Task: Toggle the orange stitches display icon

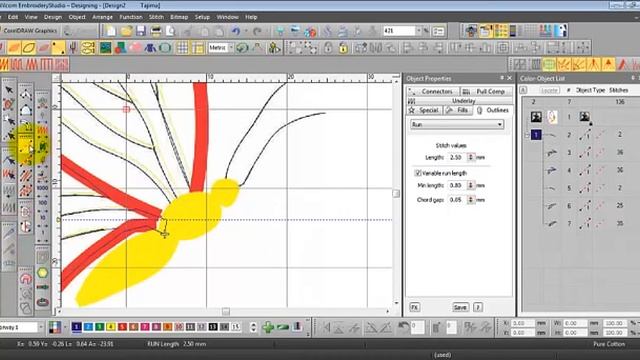Action: coord(14,48)
